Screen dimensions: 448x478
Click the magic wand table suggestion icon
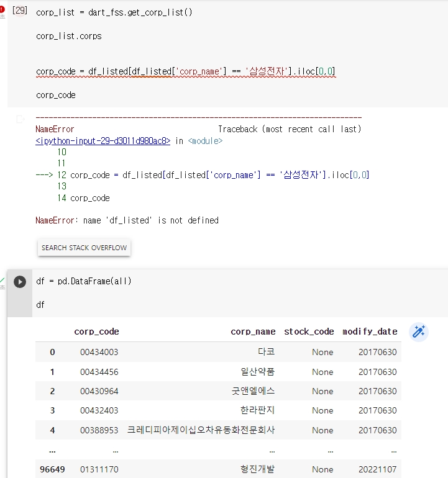tap(419, 331)
